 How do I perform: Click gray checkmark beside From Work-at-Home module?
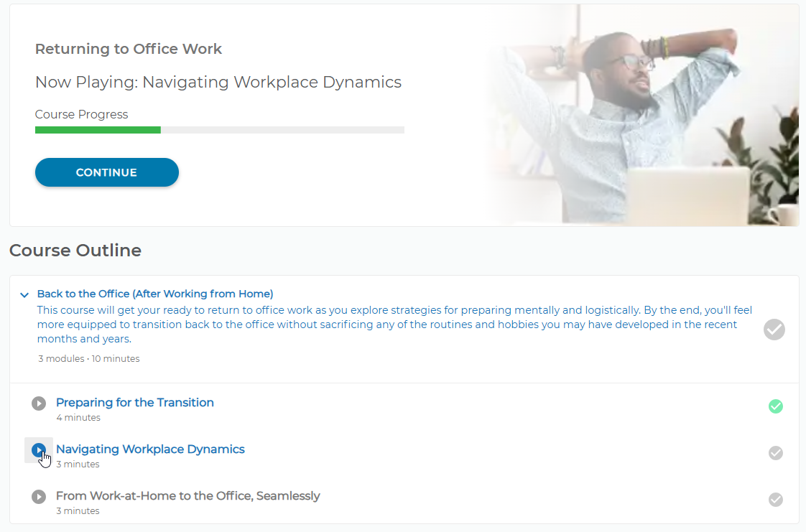point(776,500)
